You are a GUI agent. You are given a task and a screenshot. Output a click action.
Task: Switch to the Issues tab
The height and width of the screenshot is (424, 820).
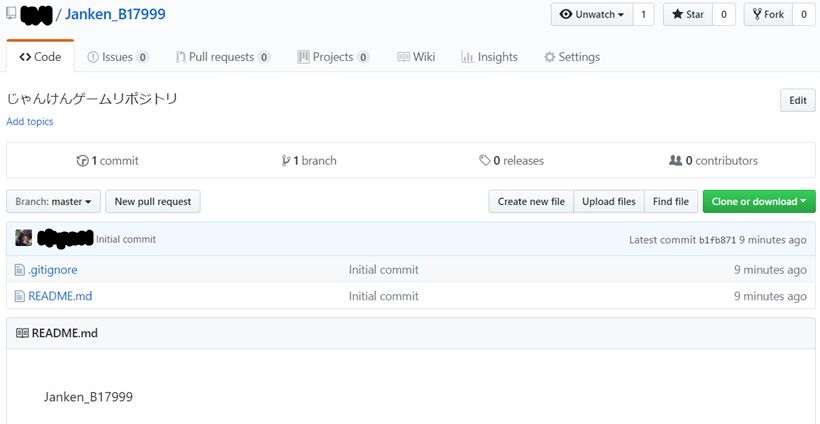coord(118,57)
